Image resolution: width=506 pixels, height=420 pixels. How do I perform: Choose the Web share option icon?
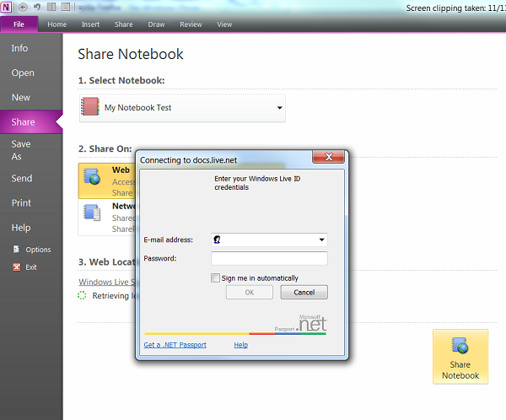pyautogui.click(x=92, y=176)
